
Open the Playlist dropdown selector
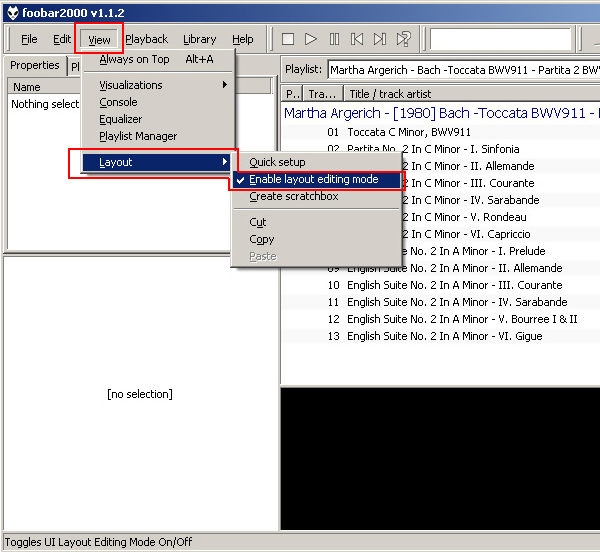point(464,70)
